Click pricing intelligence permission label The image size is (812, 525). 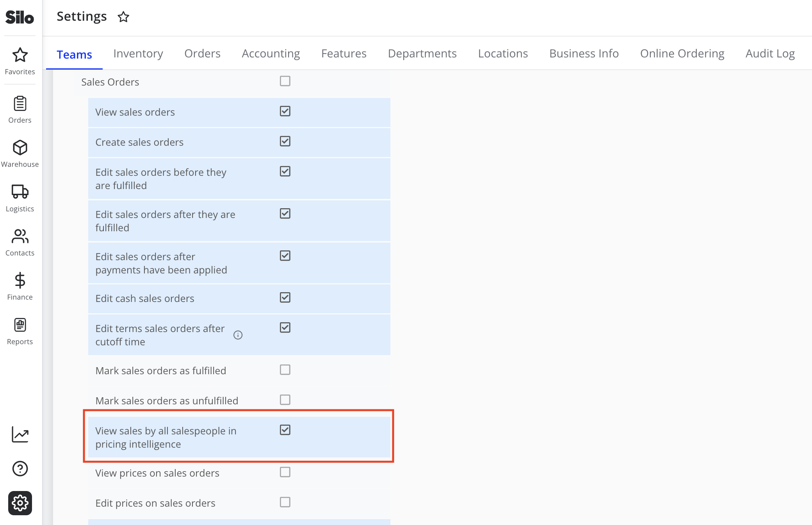click(166, 437)
